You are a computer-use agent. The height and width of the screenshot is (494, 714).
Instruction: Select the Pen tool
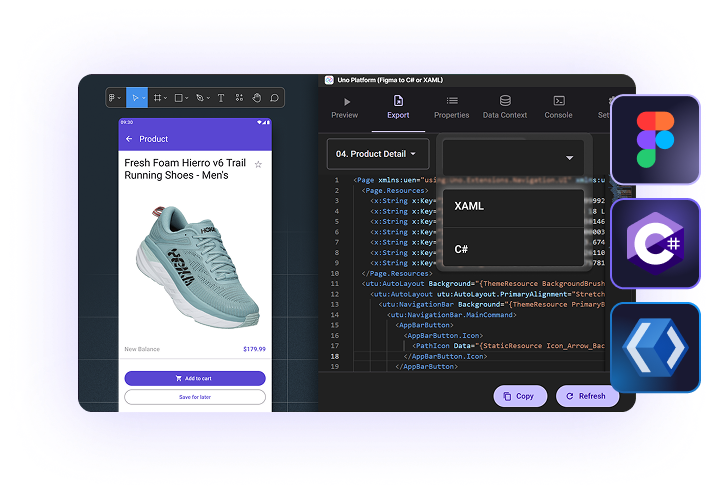click(x=199, y=98)
